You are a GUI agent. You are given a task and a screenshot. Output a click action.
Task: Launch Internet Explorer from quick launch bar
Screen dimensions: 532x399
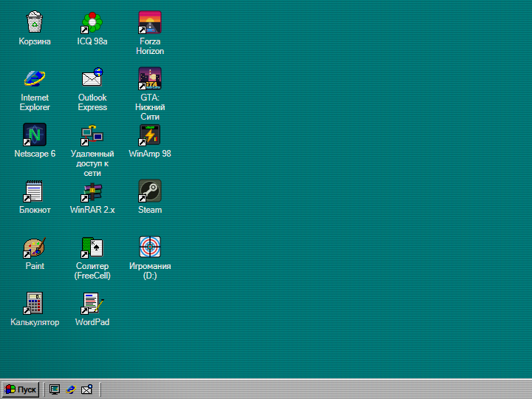(x=71, y=389)
